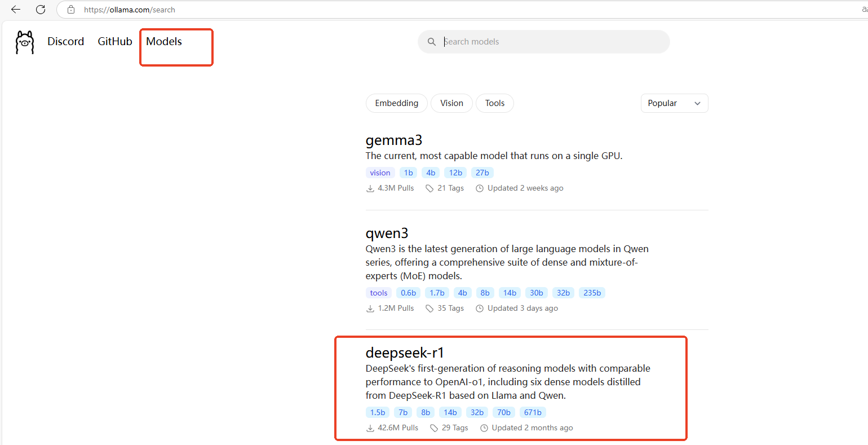Viewport: 868px width, 445px height.
Task: Click qwen3's tools tag
Action: [x=379, y=293]
